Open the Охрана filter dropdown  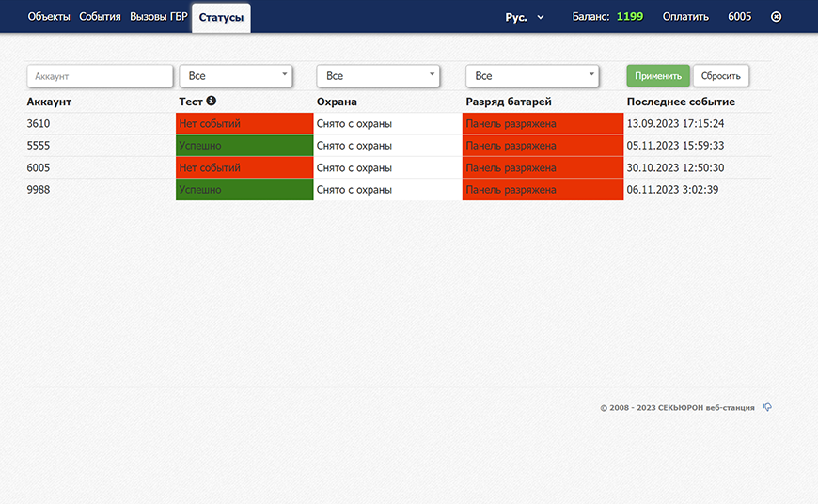pyautogui.click(x=378, y=76)
